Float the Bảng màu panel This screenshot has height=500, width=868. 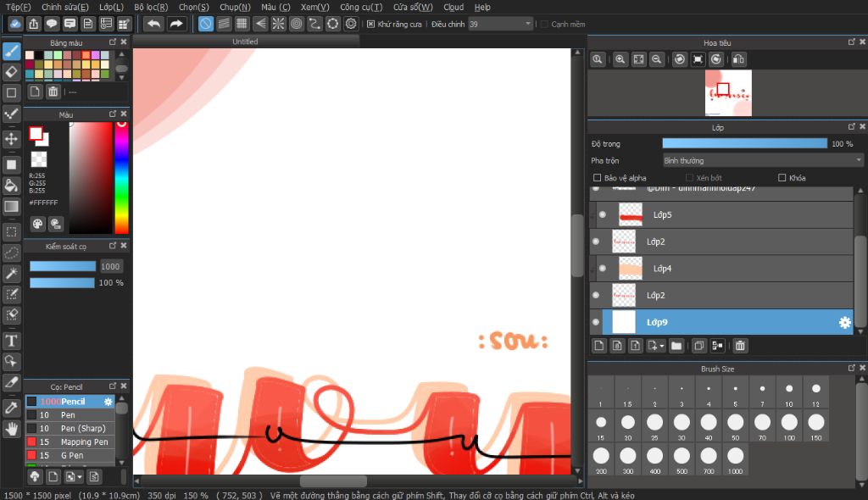(113, 42)
